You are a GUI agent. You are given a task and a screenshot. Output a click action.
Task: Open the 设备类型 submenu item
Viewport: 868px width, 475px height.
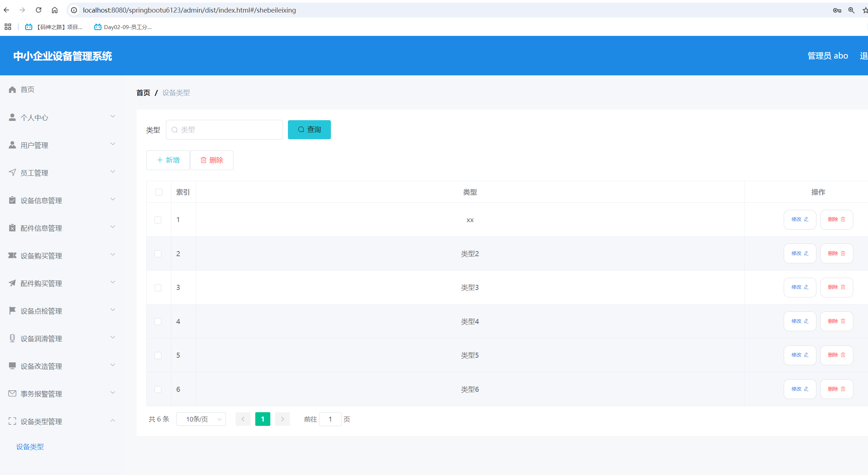coord(30,447)
